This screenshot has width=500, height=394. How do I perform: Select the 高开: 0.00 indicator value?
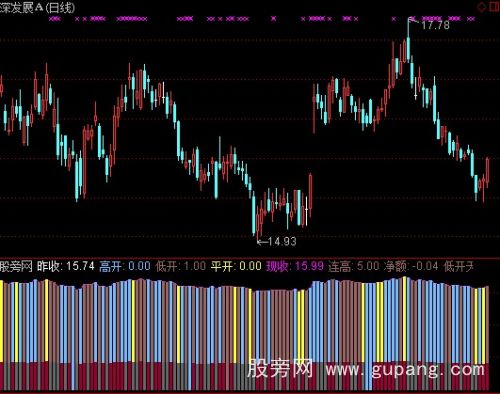pyautogui.click(x=125, y=266)
